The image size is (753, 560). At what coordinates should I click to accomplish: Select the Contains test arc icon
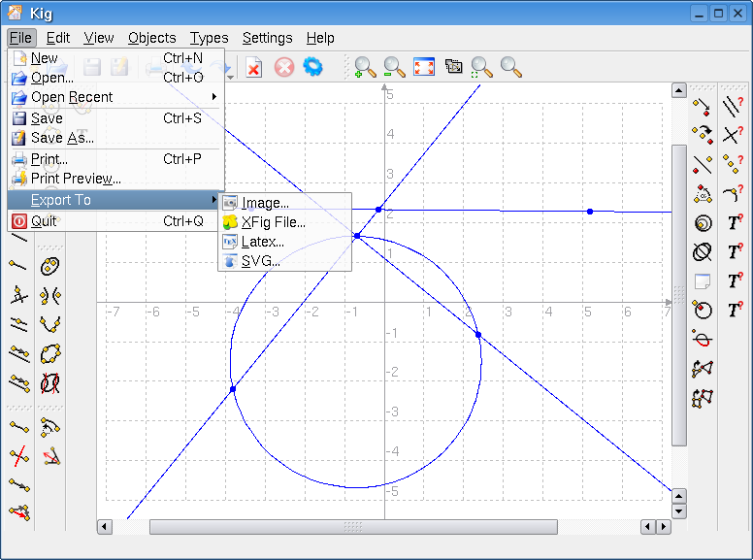point(733,193)
